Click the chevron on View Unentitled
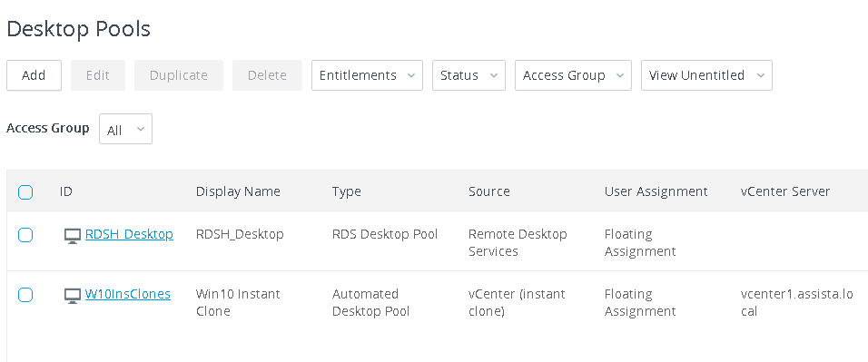Viewport: 868px width, 362px height. (x=760, y=76)
